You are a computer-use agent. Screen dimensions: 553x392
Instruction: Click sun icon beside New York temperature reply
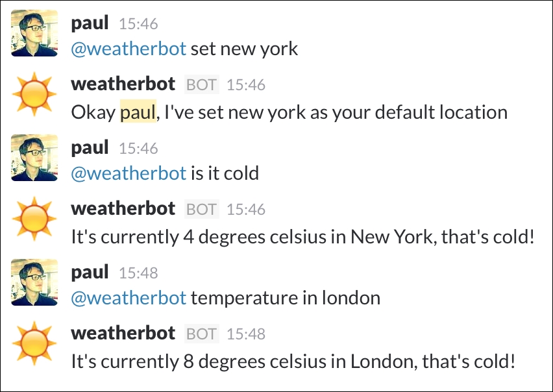coord(34,219)
